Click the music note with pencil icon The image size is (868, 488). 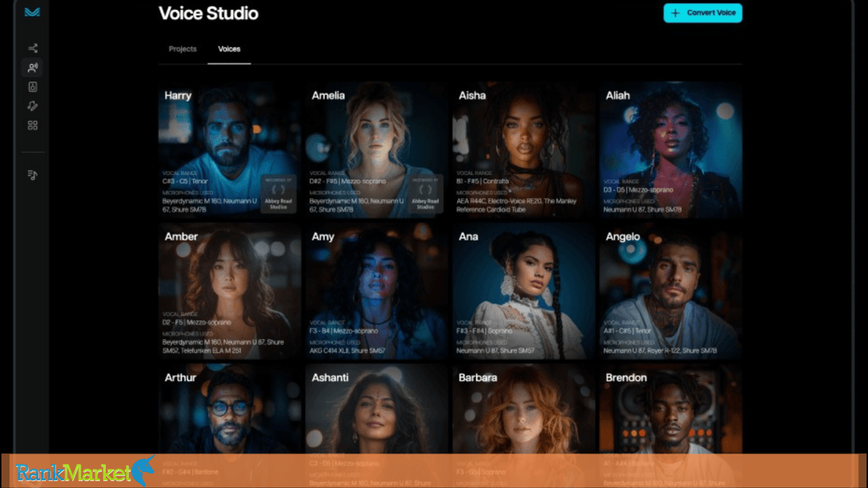coord(32,106)
